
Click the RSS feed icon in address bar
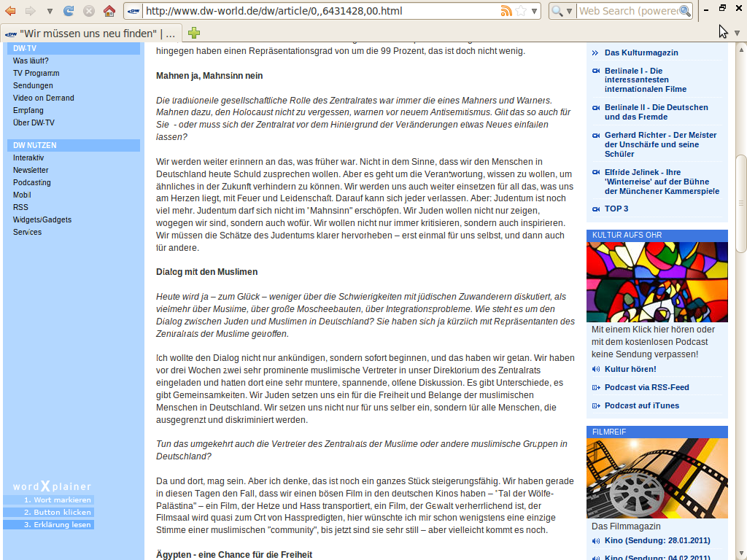506,11
